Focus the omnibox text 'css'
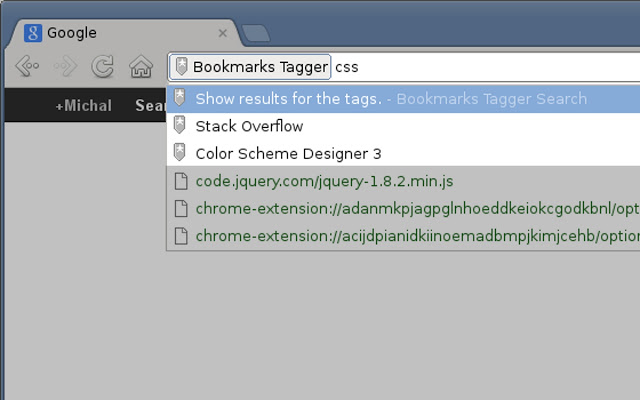The image size is (640, 400). click(x=347, y=67)
